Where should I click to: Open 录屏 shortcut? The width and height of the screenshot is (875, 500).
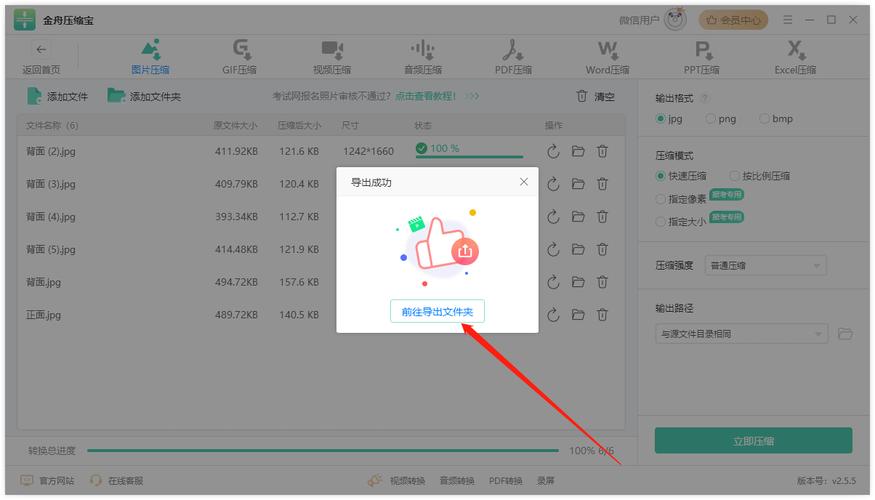[x=545, y=480]
